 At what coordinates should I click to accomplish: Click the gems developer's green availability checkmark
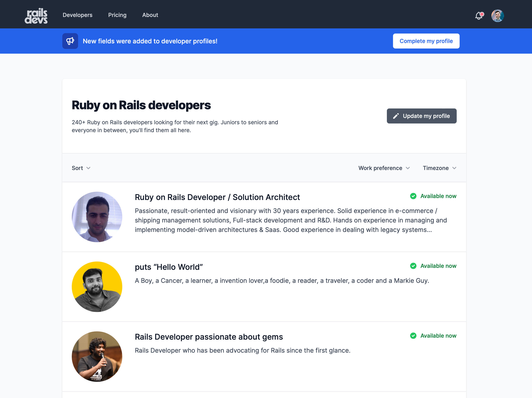click(413, 336)
